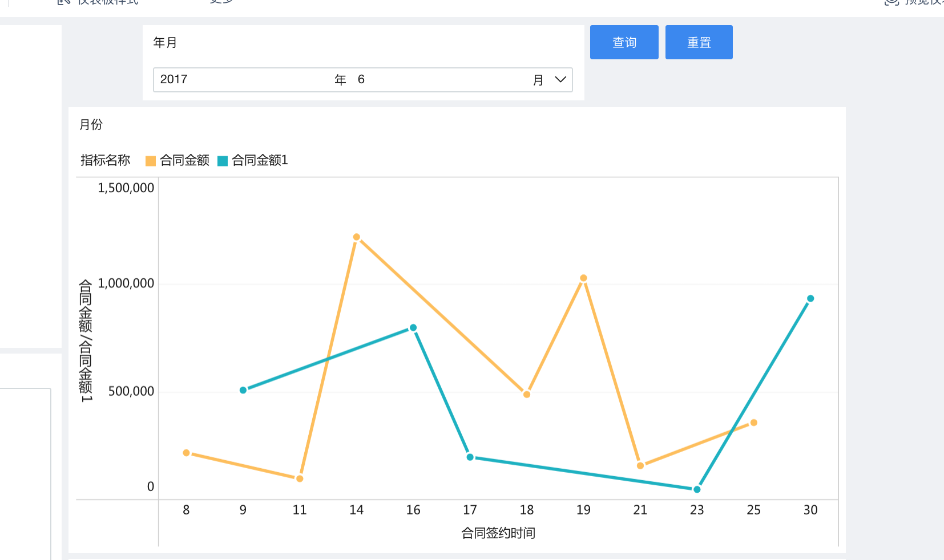Select the orange data point at day 19
This screenshot has height=560, width=944.
[583, 278]
